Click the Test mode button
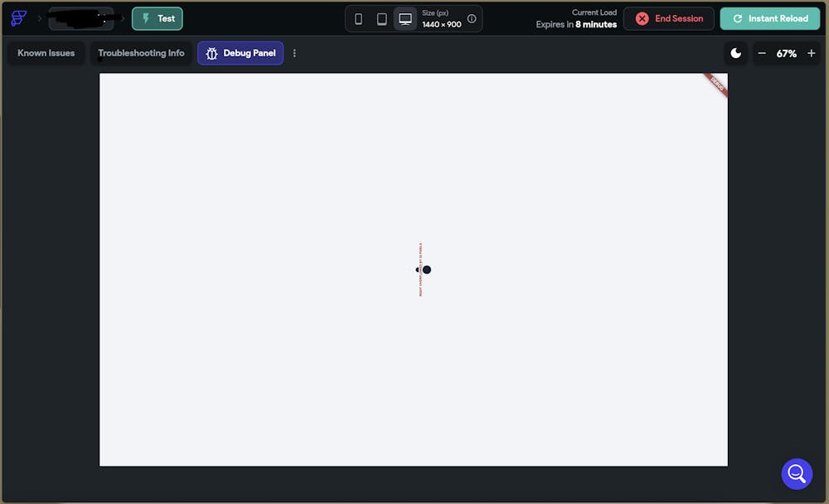Screen dimensions: 829x504 click(157, 18)
